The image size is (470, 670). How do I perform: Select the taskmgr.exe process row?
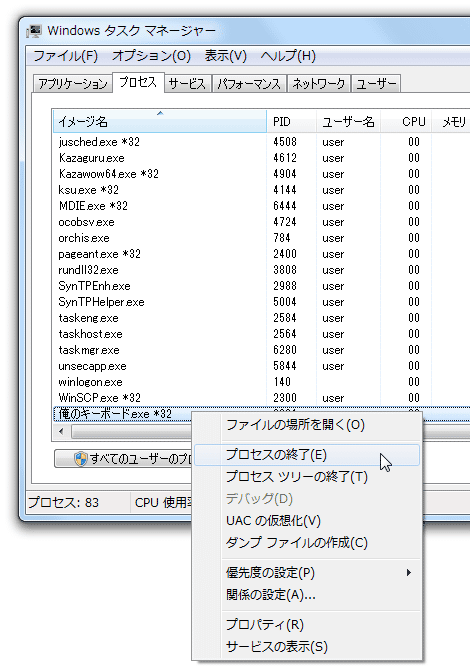[261, 350]
